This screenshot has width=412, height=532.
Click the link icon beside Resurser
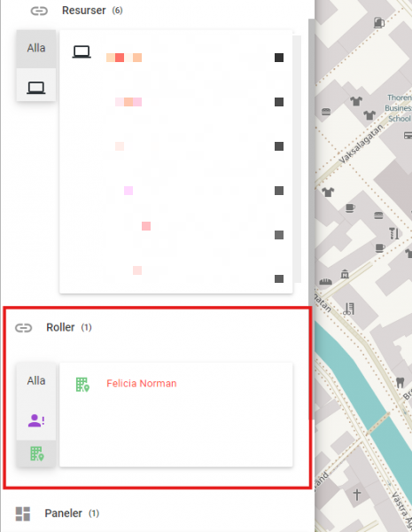coord(39,11)
